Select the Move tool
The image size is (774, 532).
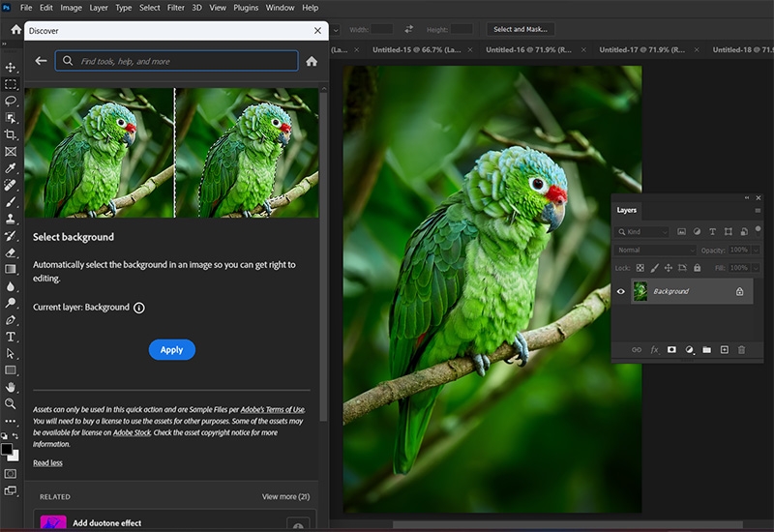pyautogui.click(x=11, y=67)
